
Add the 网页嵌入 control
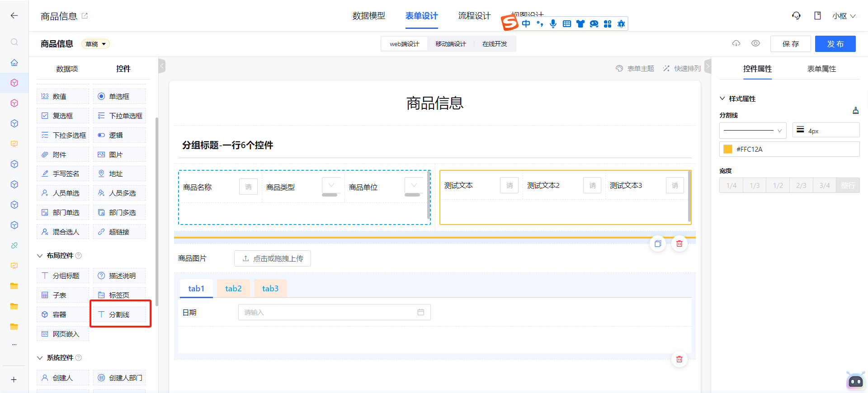62,334
